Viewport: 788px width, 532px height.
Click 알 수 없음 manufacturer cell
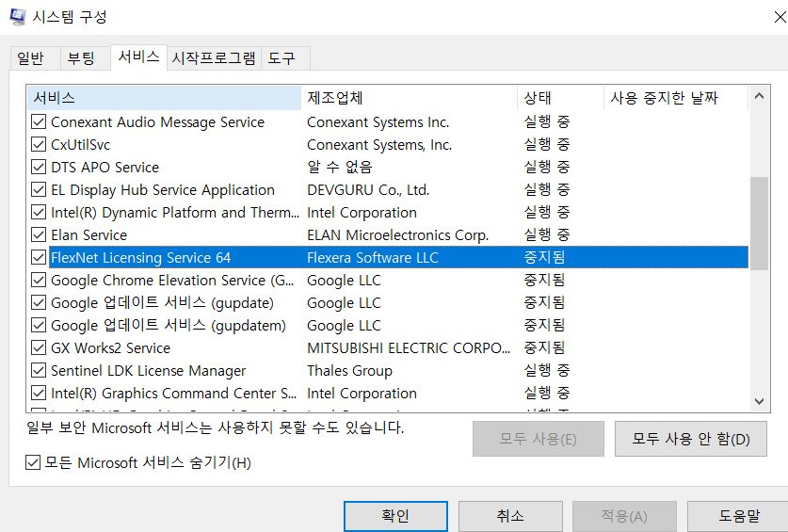click(x=340, y=168)
